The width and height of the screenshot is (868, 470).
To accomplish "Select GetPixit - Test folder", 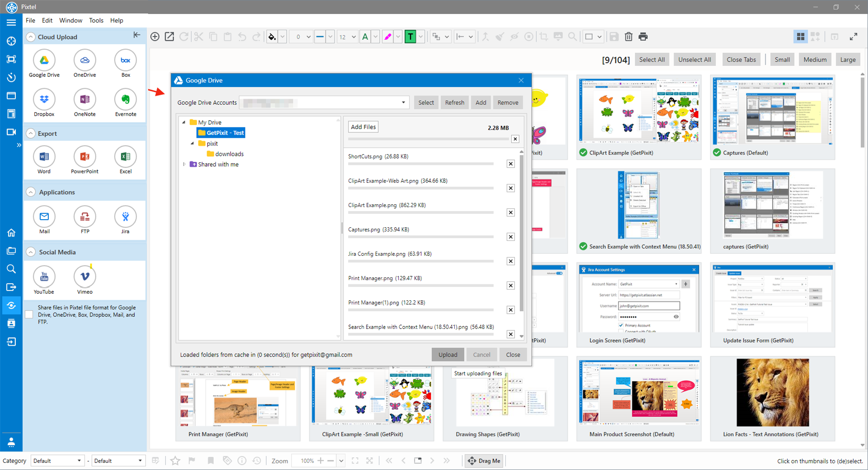I will [222, 133].
